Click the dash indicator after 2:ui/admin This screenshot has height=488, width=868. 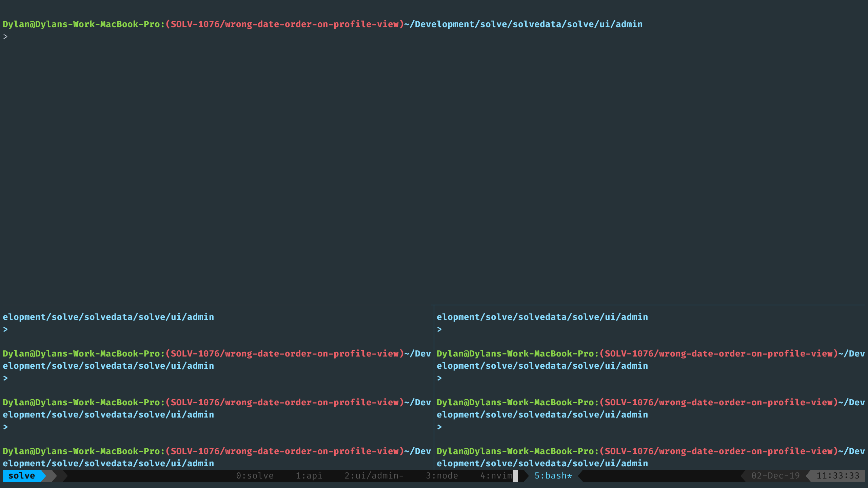401,475
